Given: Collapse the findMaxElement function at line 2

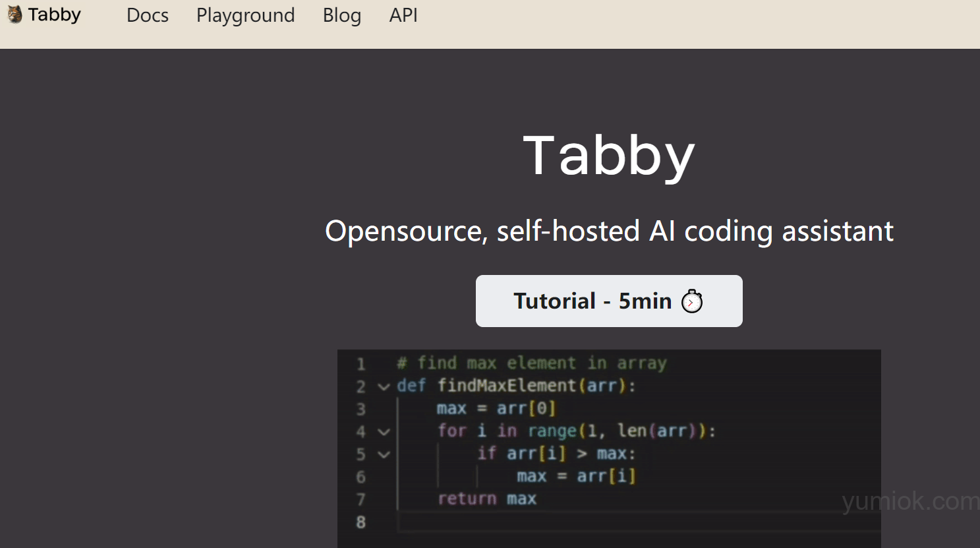Looking at the screenshot, I should coord(384,386).
